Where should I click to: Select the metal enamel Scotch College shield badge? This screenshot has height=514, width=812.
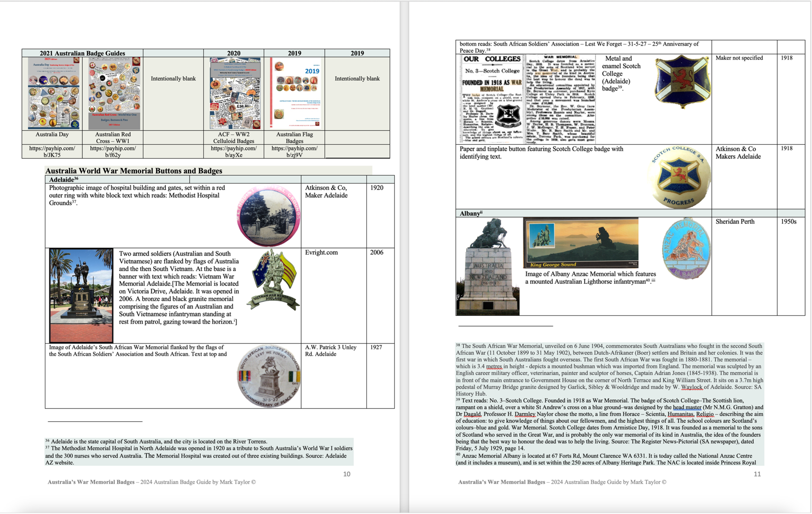click(x=682, y=81)
